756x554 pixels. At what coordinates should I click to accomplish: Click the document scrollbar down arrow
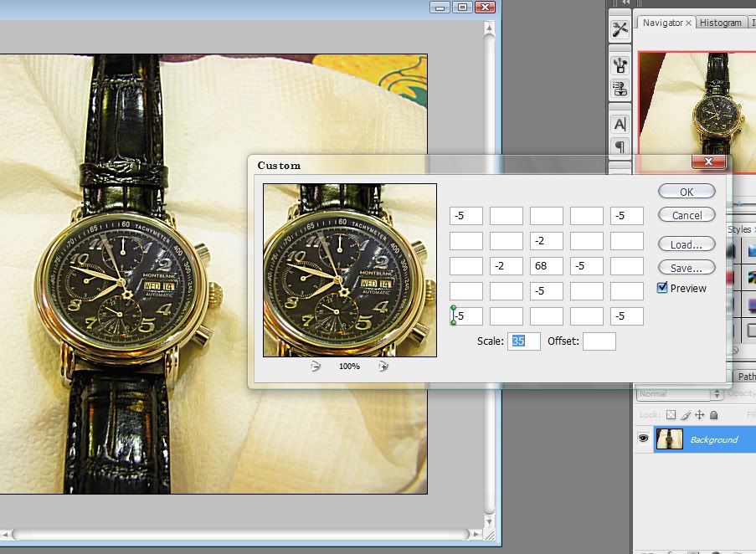(x=489, y=521)
